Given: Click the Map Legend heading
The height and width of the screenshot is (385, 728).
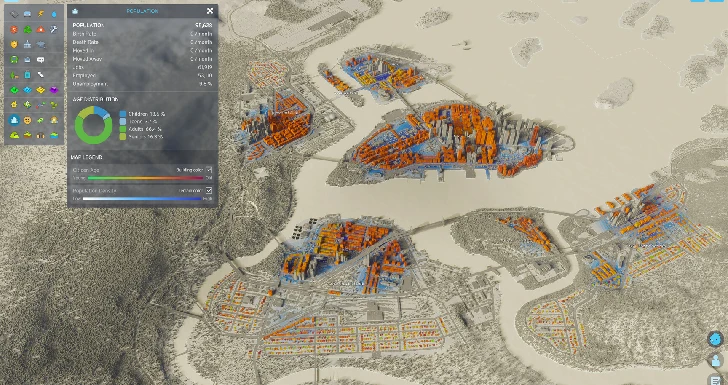Looking at the screenshot, I should pos(87,157).
